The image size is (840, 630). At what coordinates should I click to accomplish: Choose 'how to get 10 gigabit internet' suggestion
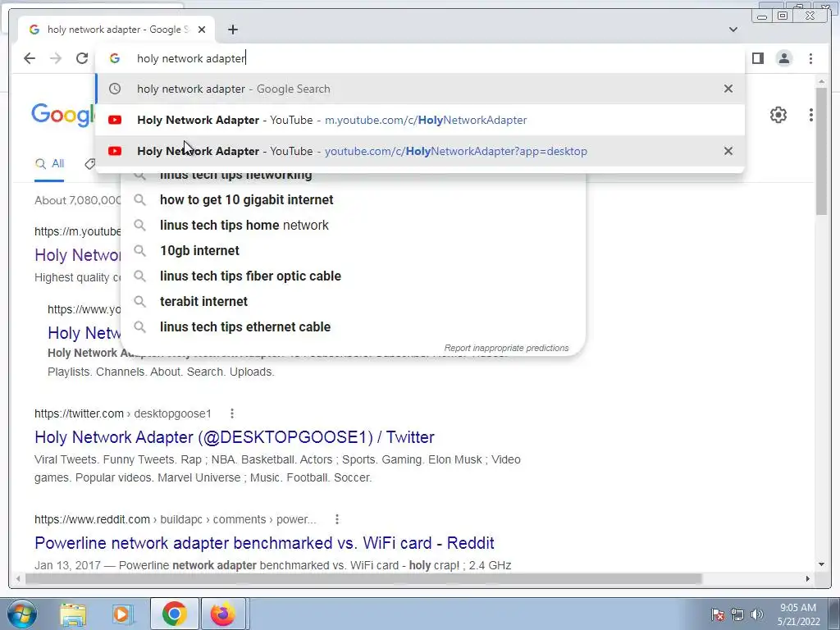click(x=354, y=200)
